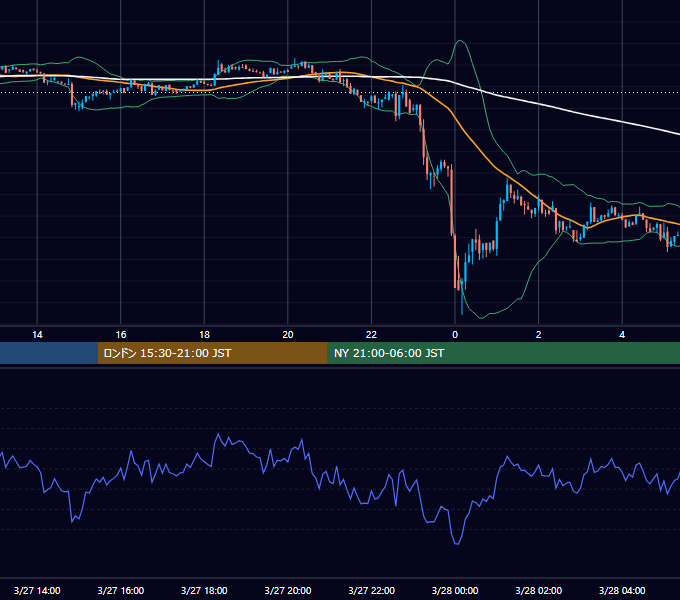Click the 3/28 00:00 time label
Screen dimensions: 680x600
coord(455,590)
